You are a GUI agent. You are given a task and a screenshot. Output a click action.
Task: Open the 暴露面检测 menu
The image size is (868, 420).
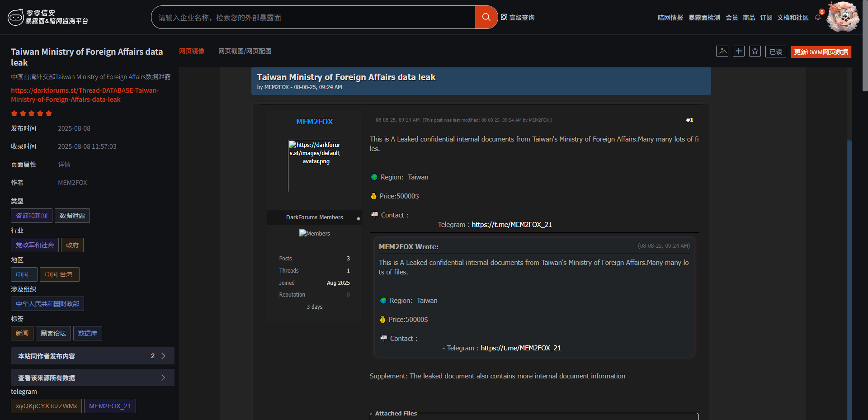click(x=704, y=18)
